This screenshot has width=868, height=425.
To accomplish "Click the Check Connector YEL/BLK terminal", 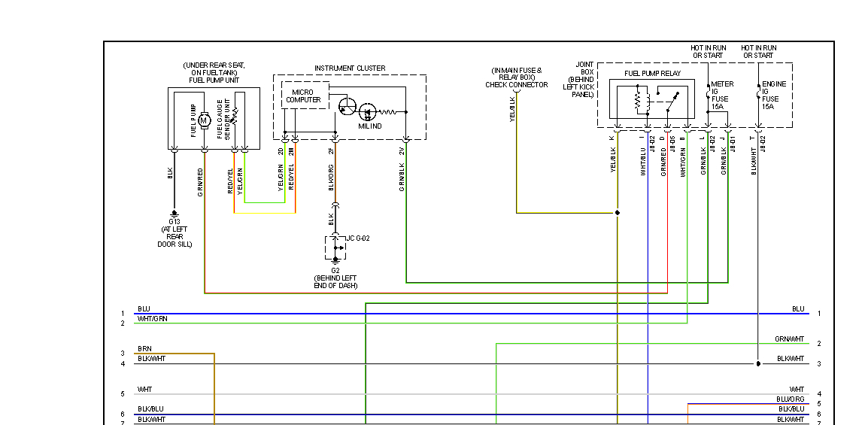I will (x=517, y=92).
